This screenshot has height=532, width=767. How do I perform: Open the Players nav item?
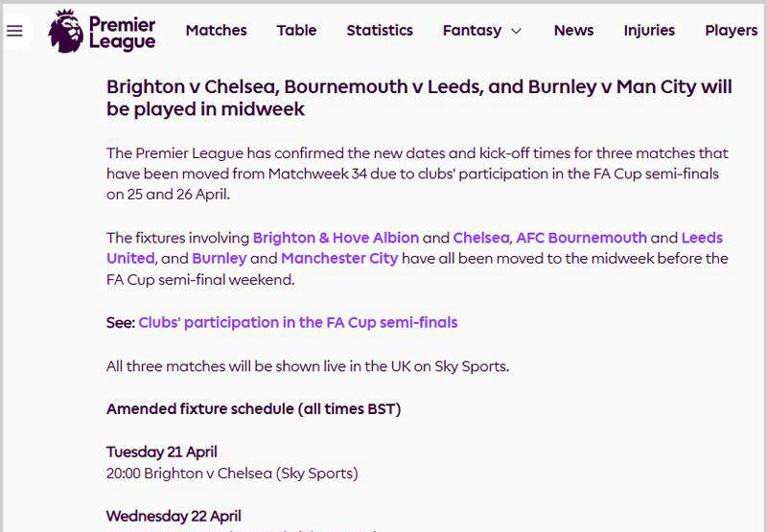[x=732, y=31]
